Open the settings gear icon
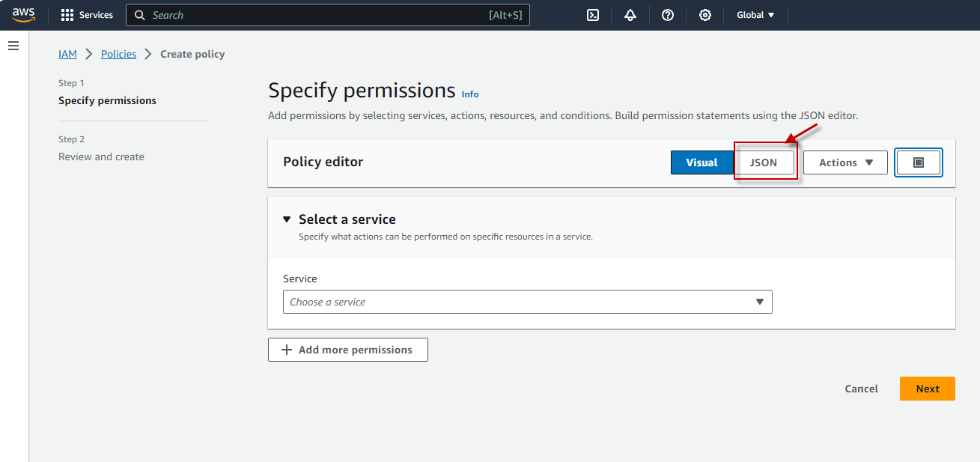Screen dimensions: 980x462 pos(705,15)
